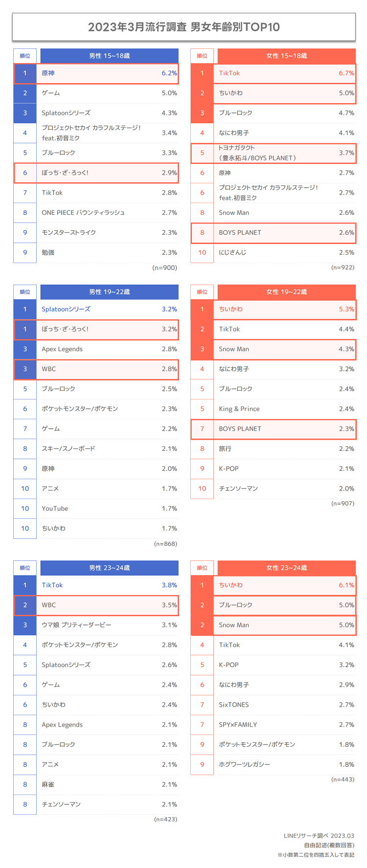Screen dimensions: 367x868
Task: Click the LINEリサーチ調べ 2023.03 source note
Action: (x=319, y=836)
